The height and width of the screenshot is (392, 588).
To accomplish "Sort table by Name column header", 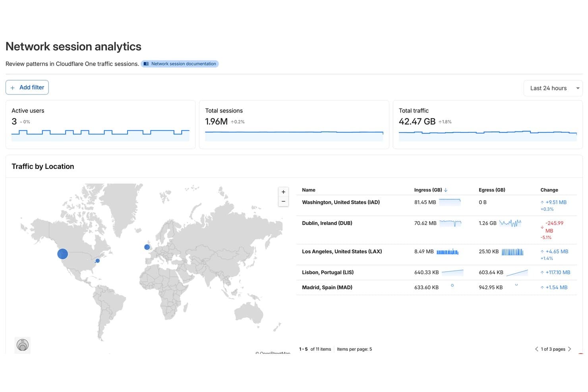I will [x=309, y=190].
